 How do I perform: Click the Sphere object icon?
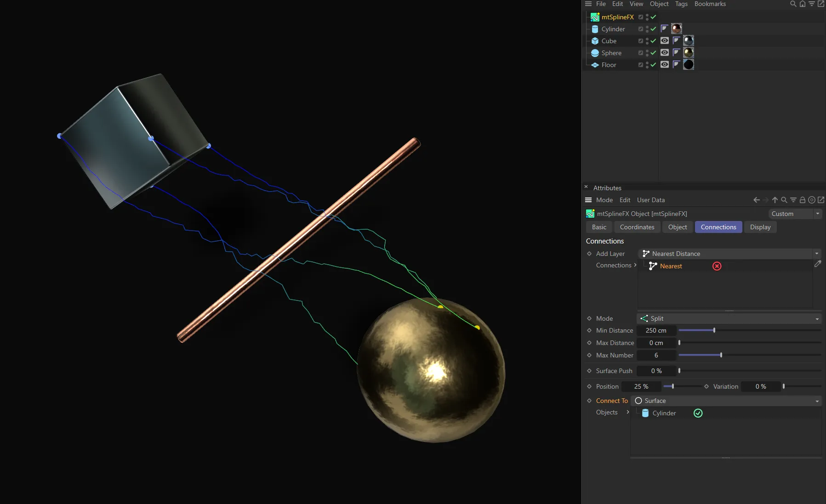click(595, 52)
